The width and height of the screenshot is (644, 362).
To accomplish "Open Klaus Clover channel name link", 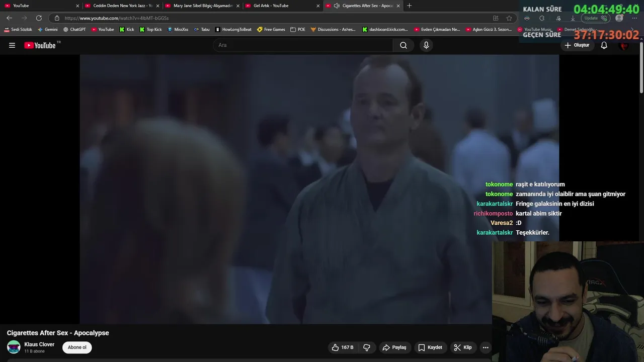I will point(39,344).
